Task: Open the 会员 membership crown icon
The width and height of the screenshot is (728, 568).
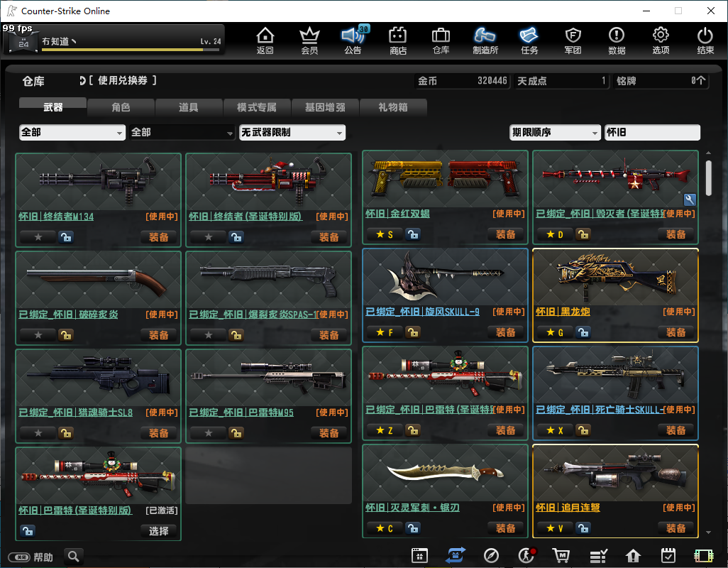Action: (309, 40)
